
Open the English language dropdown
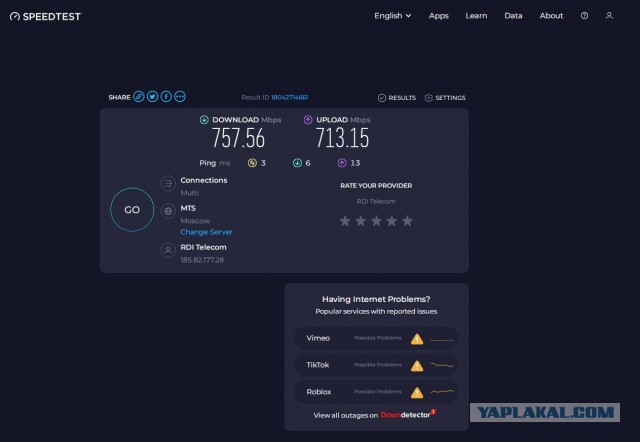(393, 16)
